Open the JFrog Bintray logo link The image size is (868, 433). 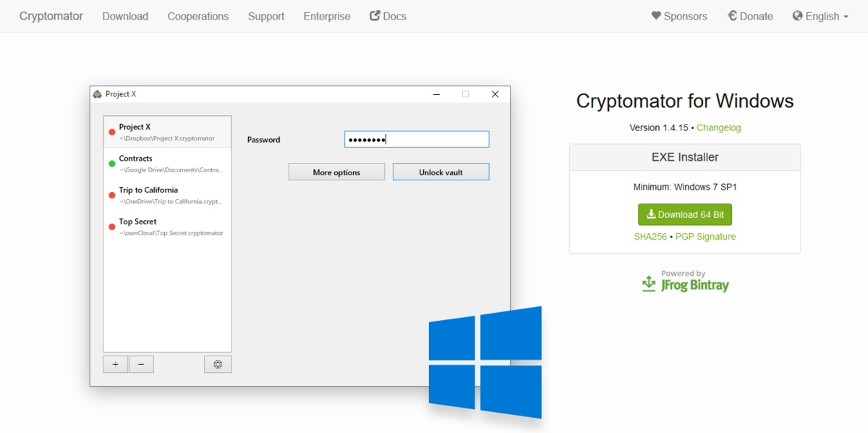click(685, 282)
